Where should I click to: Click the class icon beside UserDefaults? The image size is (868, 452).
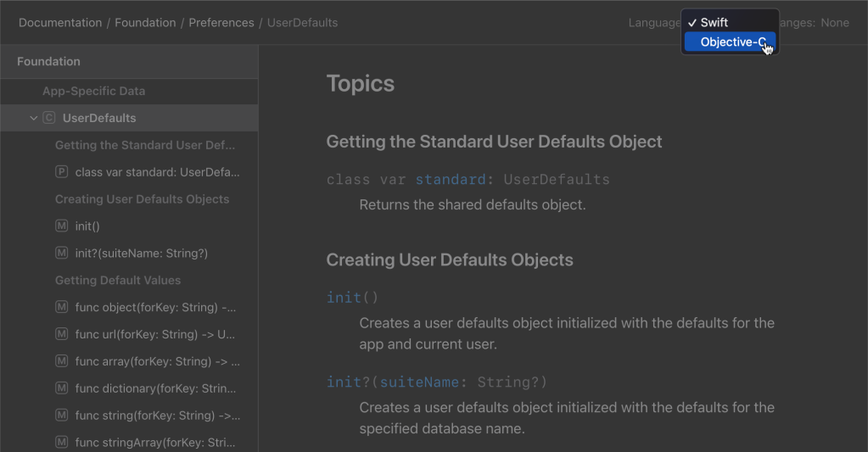point(49,118)
